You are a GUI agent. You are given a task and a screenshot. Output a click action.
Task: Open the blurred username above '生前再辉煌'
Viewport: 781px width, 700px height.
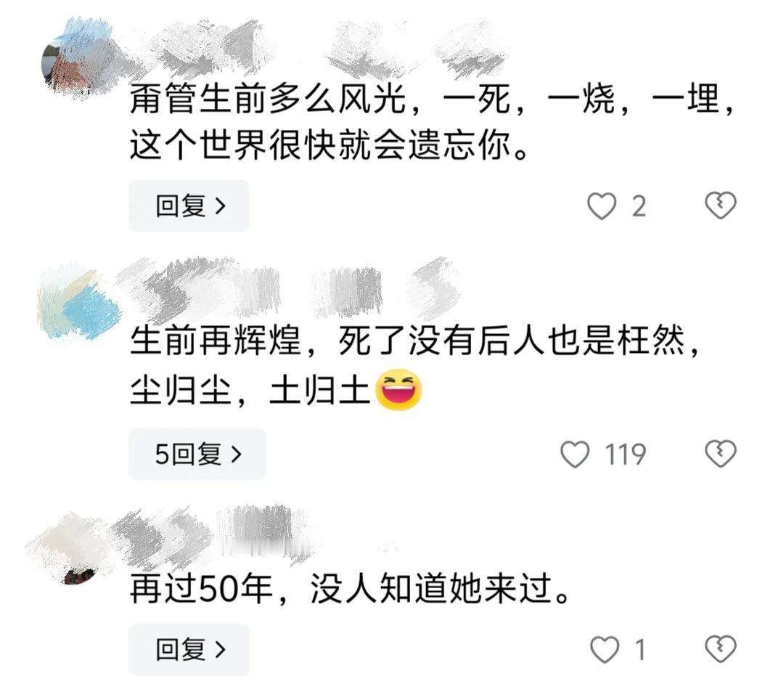click(x=289, y=289)
